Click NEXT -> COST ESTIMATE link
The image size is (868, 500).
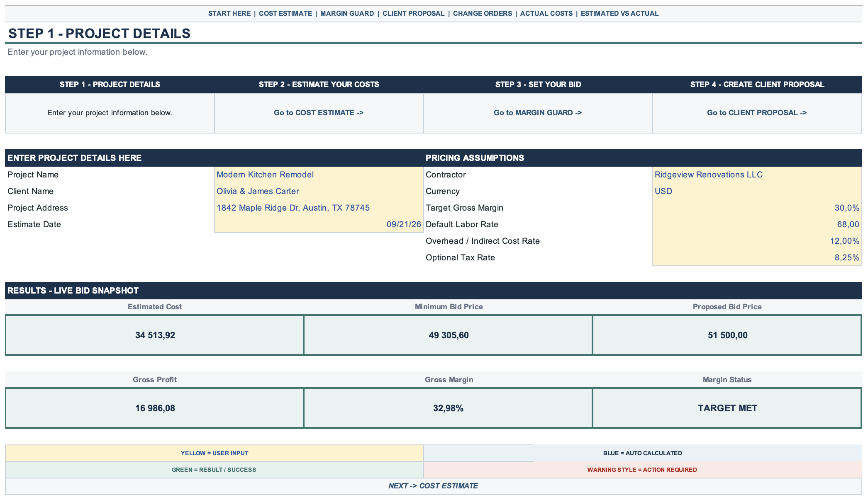433,486
